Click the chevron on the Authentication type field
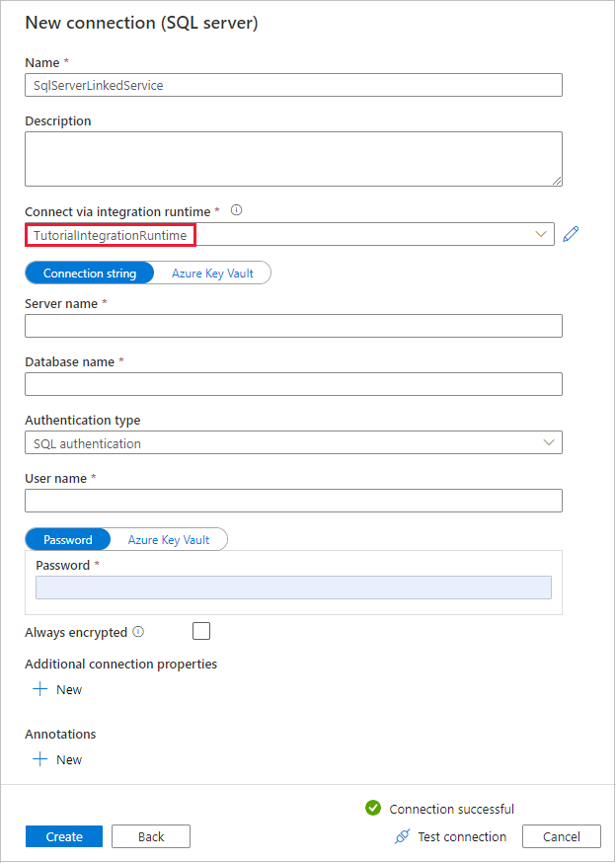616x863 pixels. pos(549,442)
